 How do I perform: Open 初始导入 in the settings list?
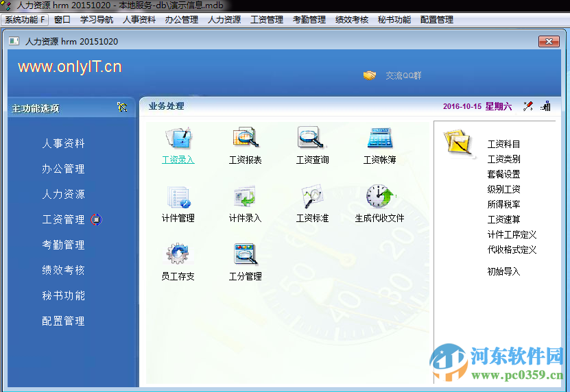(504, 272)
